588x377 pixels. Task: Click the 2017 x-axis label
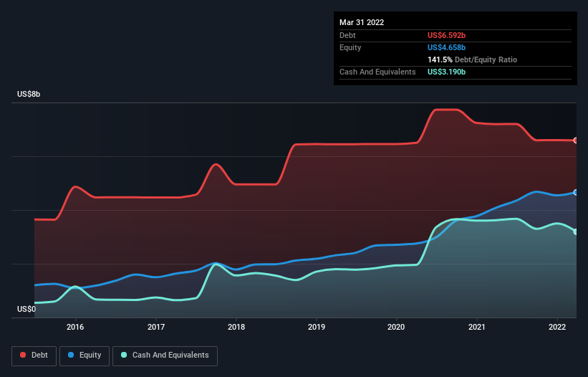pyautogui.click(x=156, y=327)
